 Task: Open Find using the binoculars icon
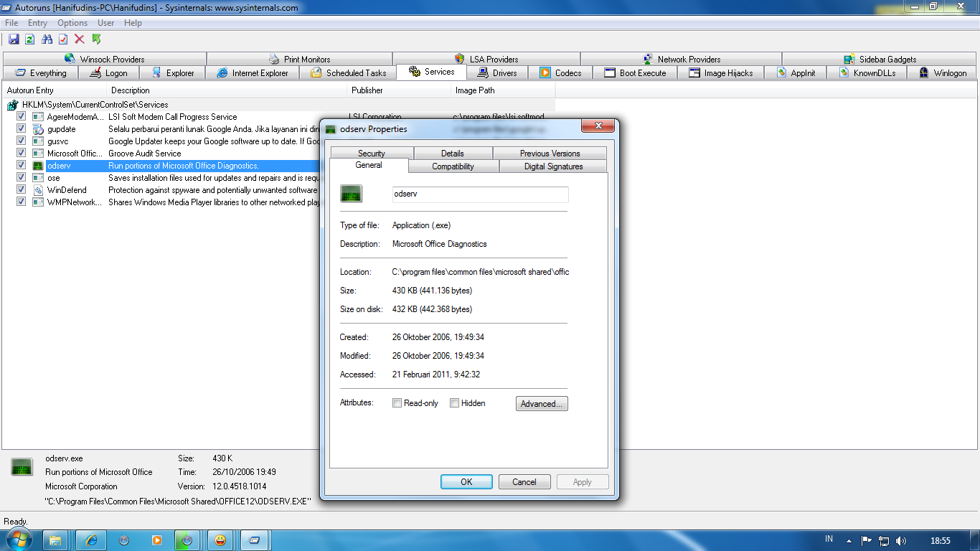[x=47, y=39]
